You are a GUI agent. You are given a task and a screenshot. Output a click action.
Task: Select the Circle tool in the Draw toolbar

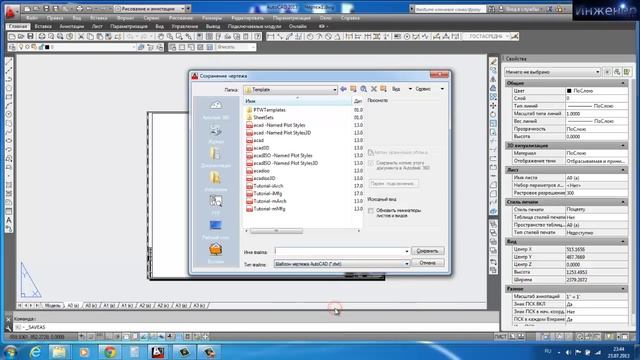[x=9, y=115]
